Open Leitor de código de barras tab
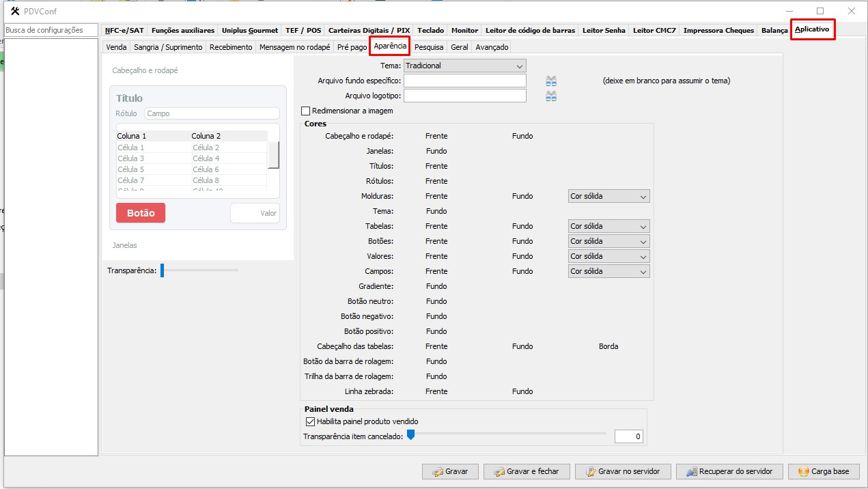868x489 pixels. (530, 30)
